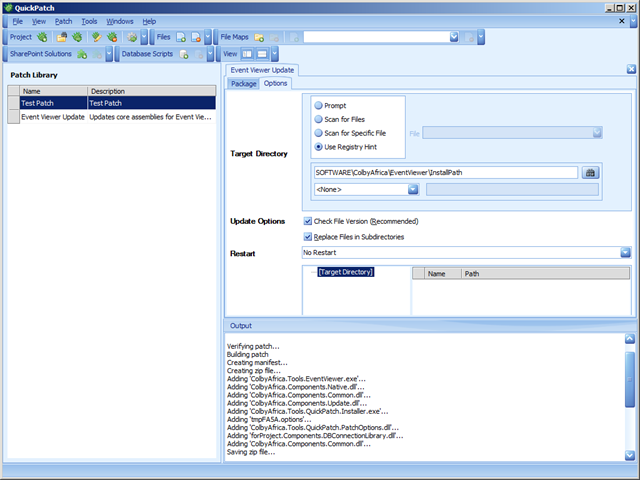This screenshot has width=640, height=480.
Task: Click the greyed remove-document icon after the File Maps combo
Action: [x=470, y=37]
